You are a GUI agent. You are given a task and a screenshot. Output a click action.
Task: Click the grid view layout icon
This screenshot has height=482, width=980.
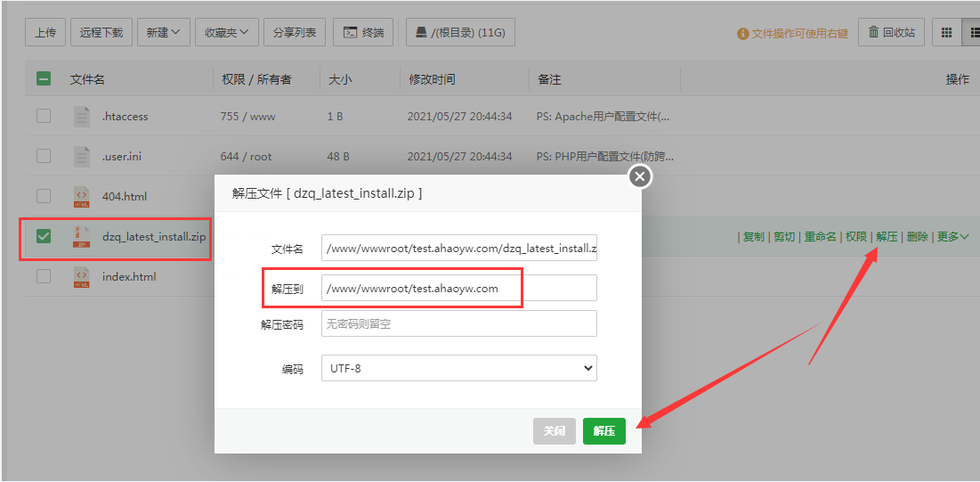pyautogui.click(x=946, y=33)
